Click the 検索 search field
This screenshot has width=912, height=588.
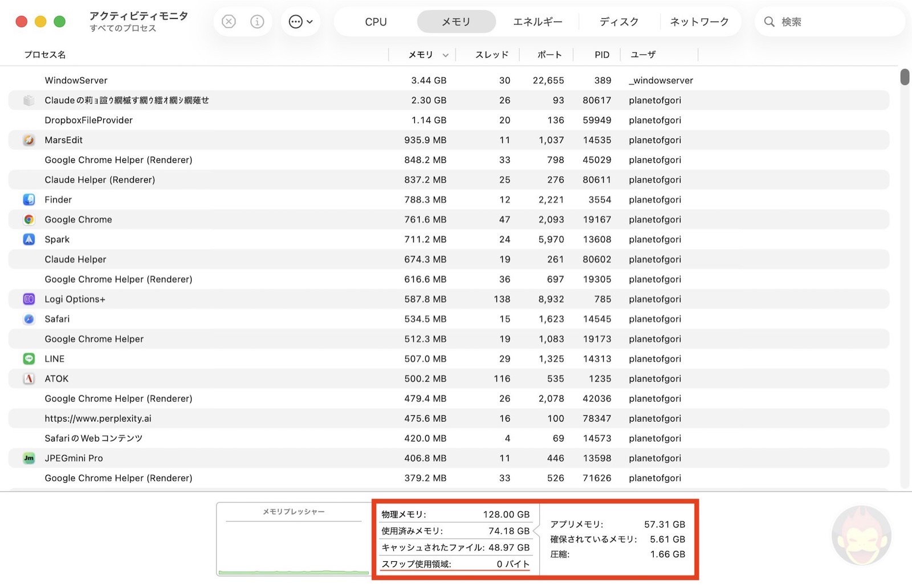(832, 22)
